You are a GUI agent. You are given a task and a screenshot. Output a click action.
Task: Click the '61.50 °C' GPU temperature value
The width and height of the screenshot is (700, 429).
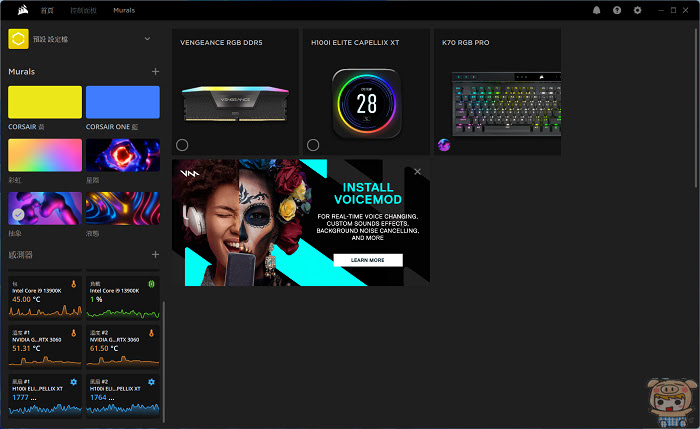point(104,348)
